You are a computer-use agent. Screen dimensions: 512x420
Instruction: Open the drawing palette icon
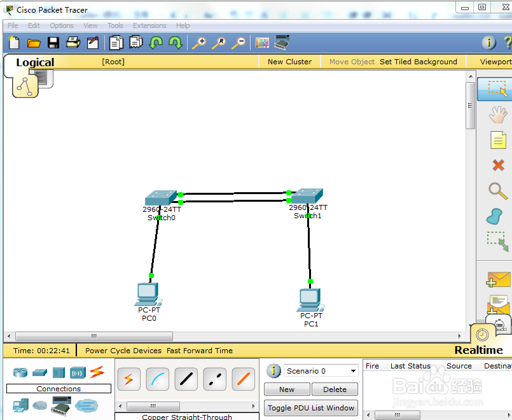(x=262, y=43)
